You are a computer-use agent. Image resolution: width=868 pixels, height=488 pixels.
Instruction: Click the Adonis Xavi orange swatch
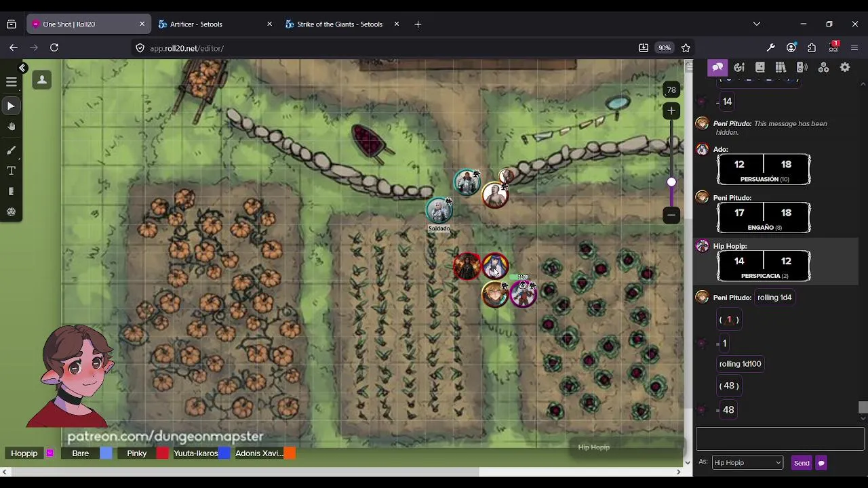click(290, 453)
